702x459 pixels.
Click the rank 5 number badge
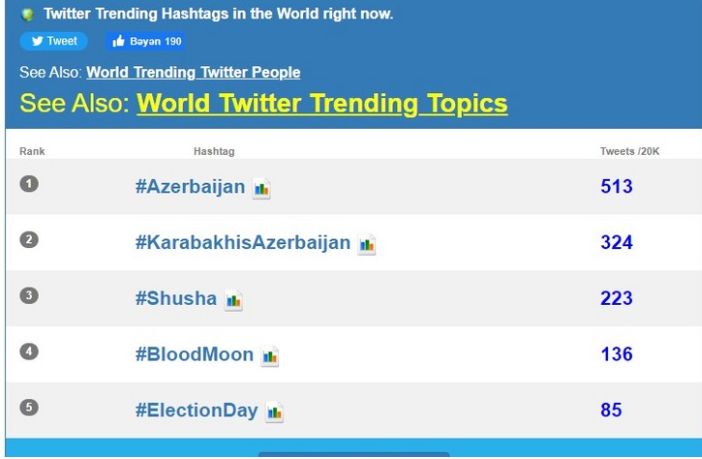(29, 407)
